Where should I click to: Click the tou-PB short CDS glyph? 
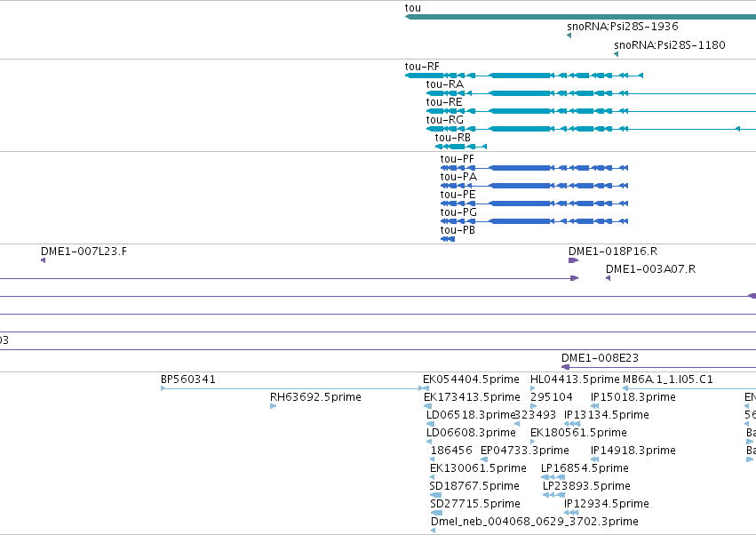(x=448, y=239)
